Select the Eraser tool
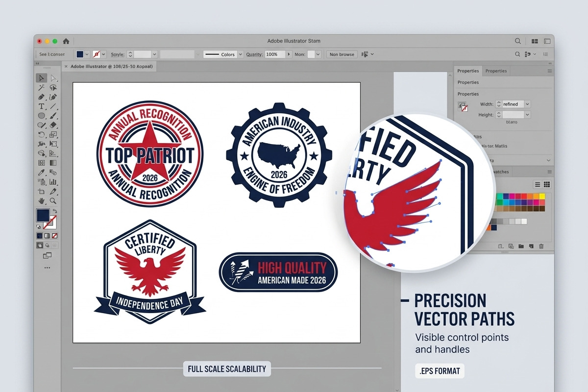588x392 pixels. pos(53,125)
